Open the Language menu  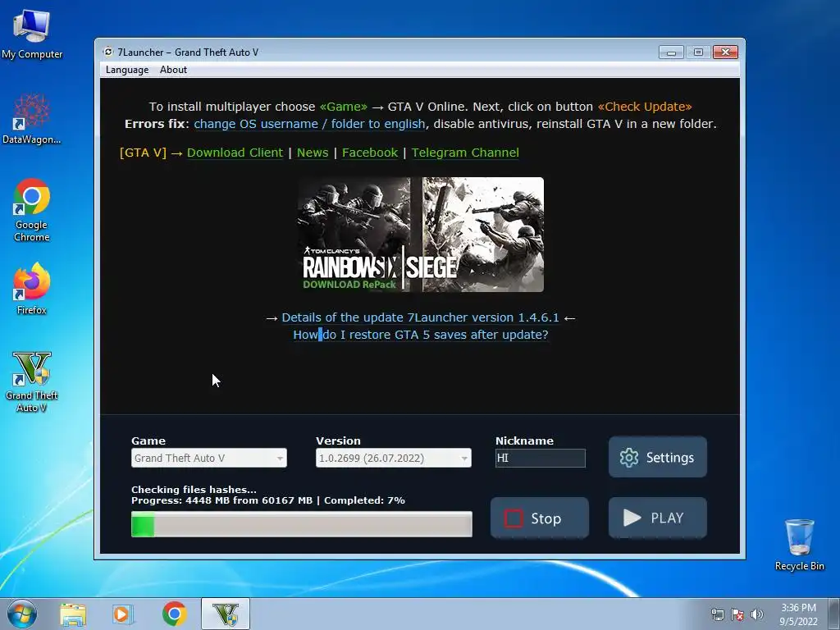coord(127,70)
